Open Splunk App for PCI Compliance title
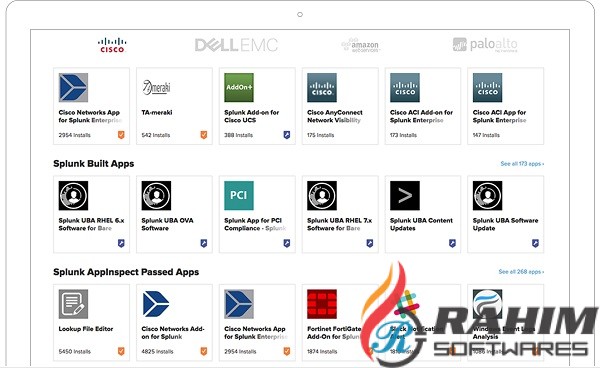The width and height of the screenshot is (600, 368). [x=255, y=225]
